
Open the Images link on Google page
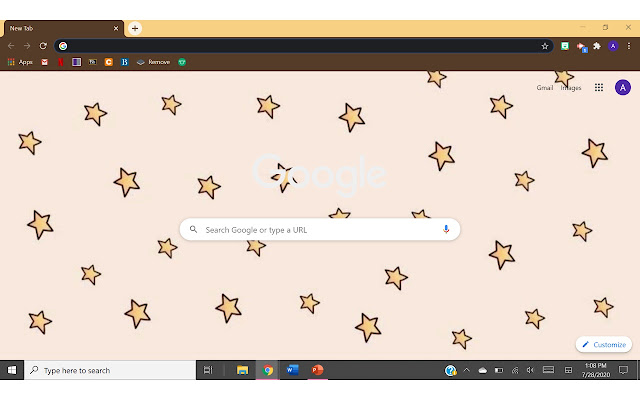tap(571, 88)
